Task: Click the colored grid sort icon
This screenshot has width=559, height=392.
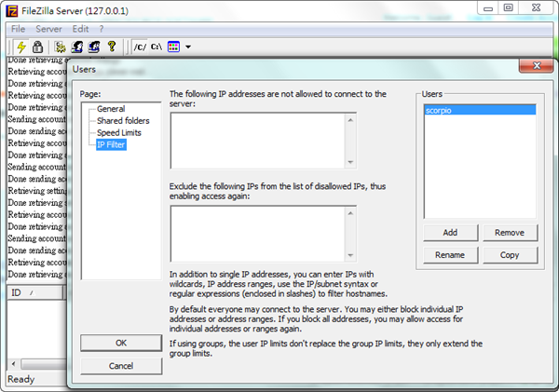Action: click(173, 47)
